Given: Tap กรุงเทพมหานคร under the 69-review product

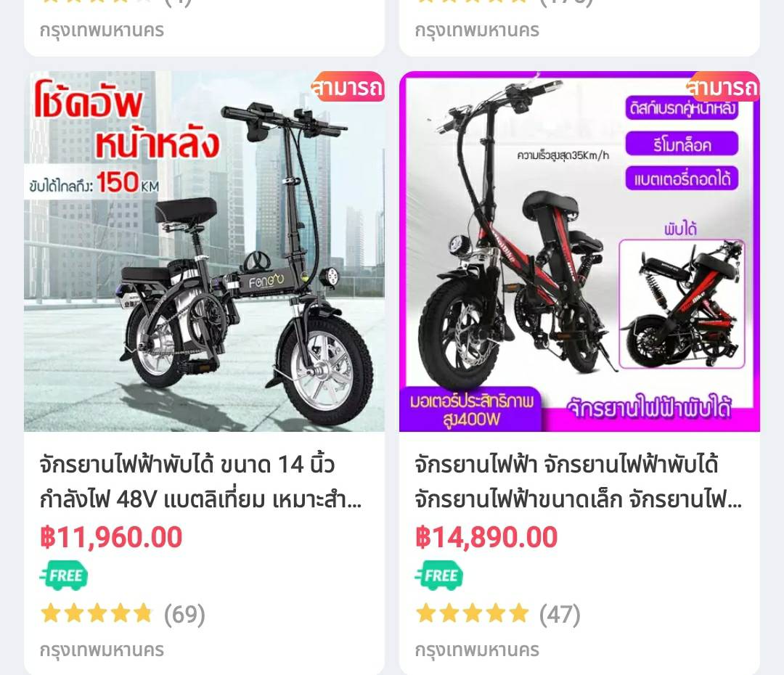Looking at the screenshot, I should tap(102, 650).
